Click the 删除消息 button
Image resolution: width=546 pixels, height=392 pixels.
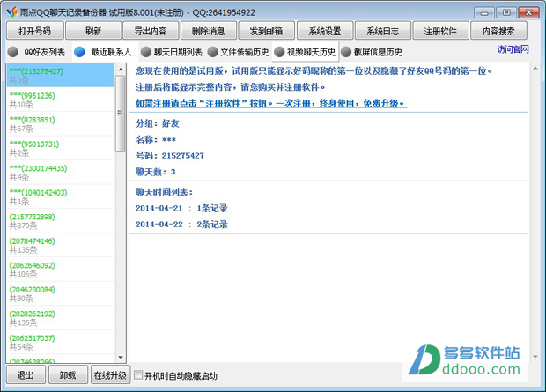click(x=209, y=31)
